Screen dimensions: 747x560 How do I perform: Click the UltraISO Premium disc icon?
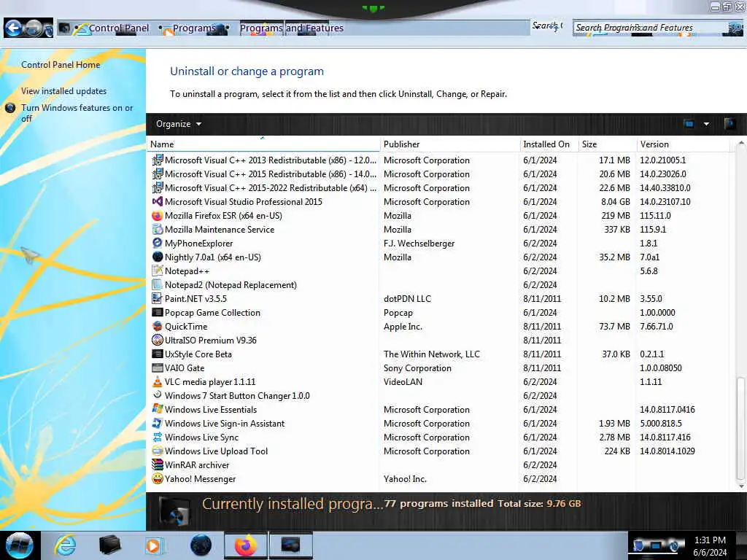pos(158,340)
